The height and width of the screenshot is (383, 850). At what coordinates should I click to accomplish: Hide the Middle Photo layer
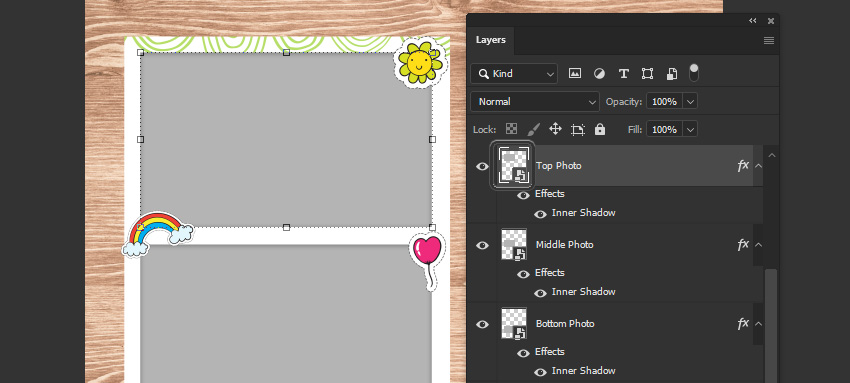click(482, 245)
